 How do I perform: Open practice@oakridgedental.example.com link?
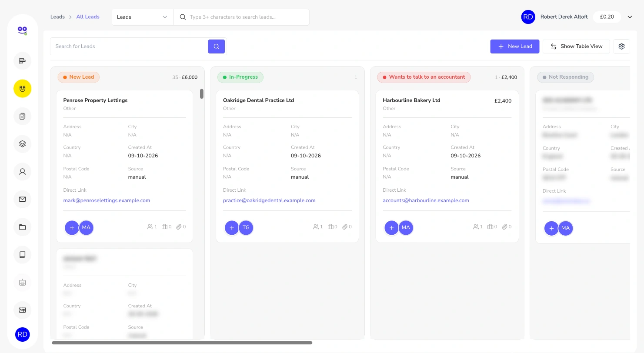pos(269,200)
